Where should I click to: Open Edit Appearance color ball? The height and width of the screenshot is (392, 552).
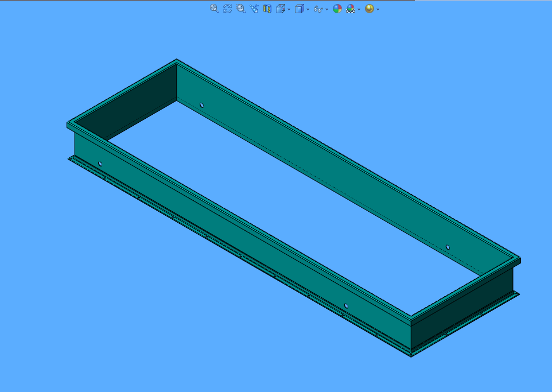337,9
